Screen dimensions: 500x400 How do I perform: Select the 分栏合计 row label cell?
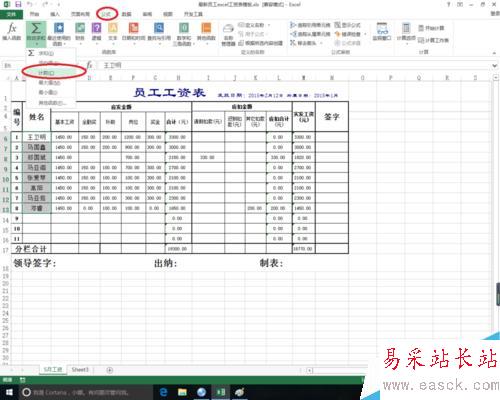tap(31, 249)
